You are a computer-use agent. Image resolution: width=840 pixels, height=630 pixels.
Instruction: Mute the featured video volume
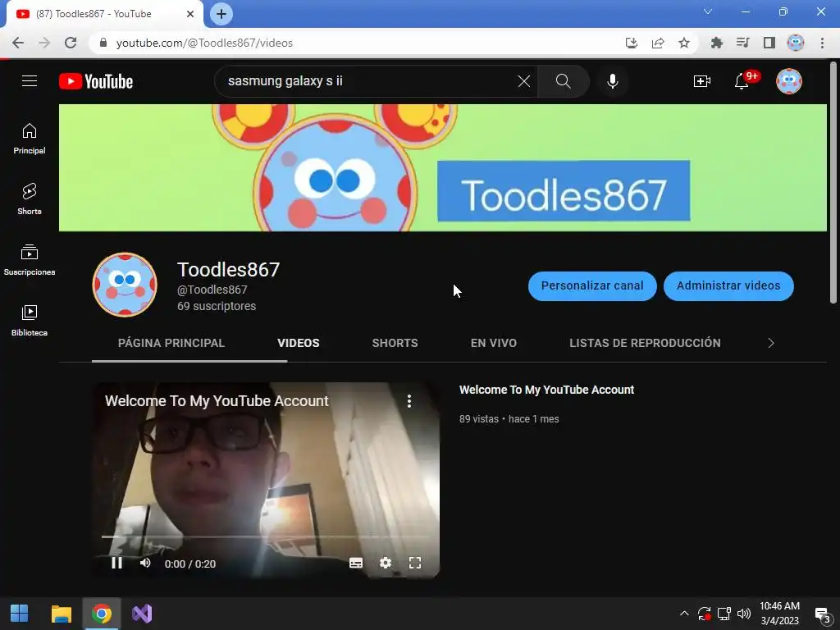pos(145,563)
